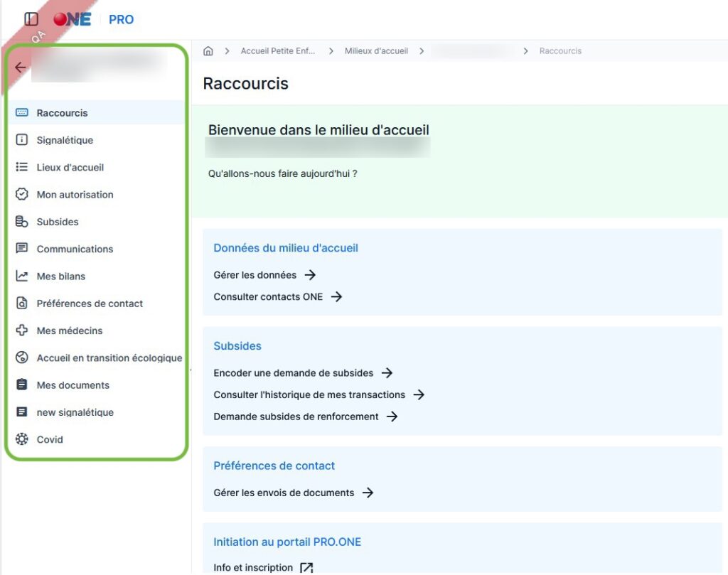Click the Subsides coins icon
Image resolution: width=728 pixels, height=575 pixels.
point(22,222)
